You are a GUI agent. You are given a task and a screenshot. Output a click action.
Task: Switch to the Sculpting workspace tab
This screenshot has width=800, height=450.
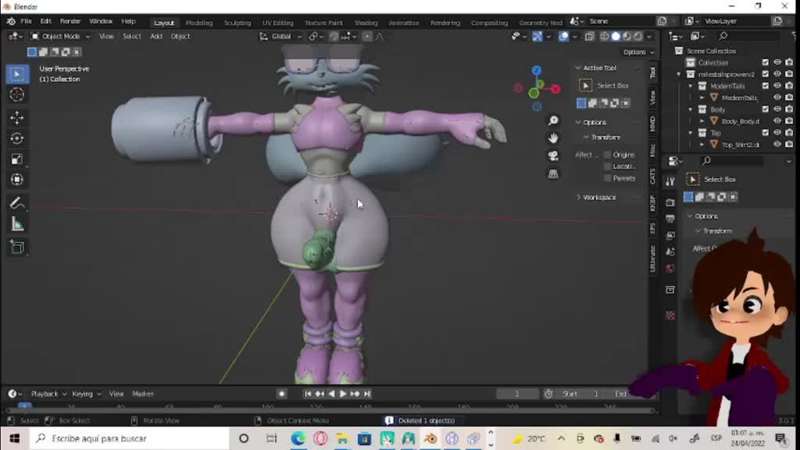pyautogui.click(x=237, y=23)
